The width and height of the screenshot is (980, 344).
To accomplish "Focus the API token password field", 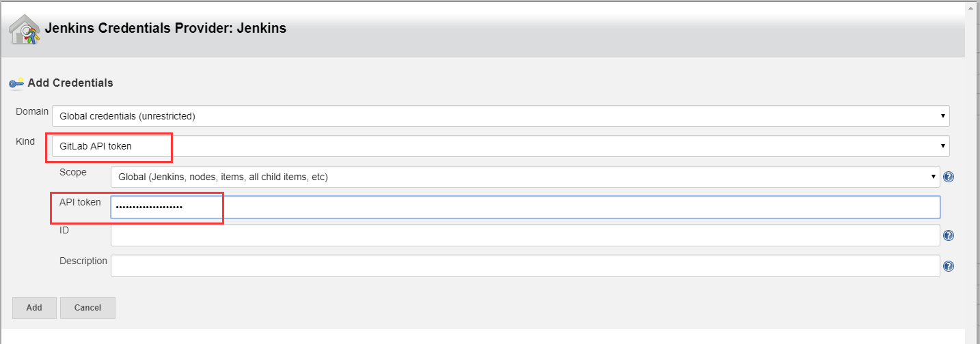I will click(x=526, y=207).
